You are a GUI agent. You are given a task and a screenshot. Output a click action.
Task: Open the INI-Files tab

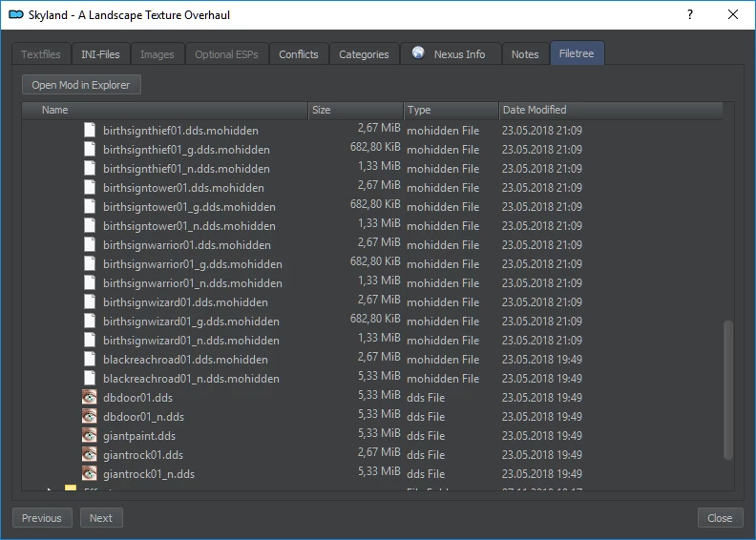click(100, 54)
